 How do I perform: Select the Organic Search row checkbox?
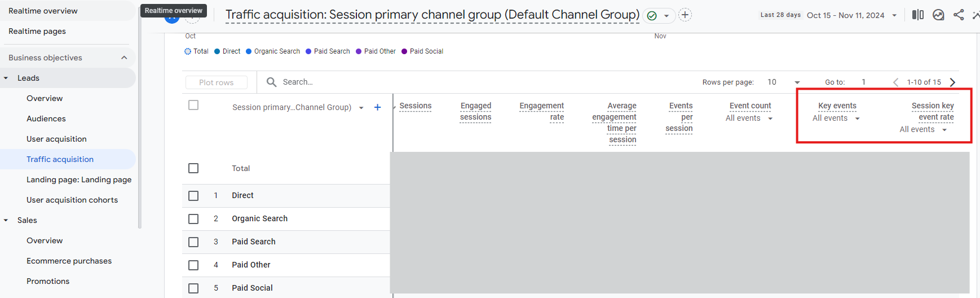(193, 218)
